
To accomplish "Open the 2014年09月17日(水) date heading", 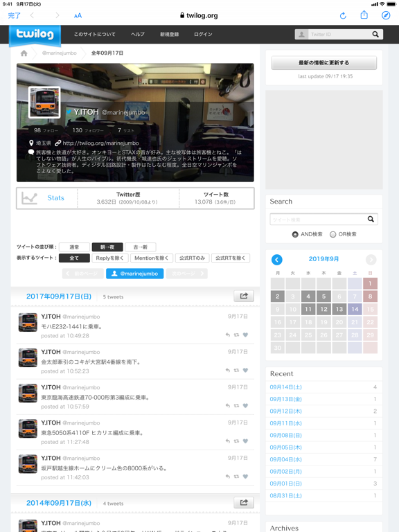I will [x=59, y=503].
